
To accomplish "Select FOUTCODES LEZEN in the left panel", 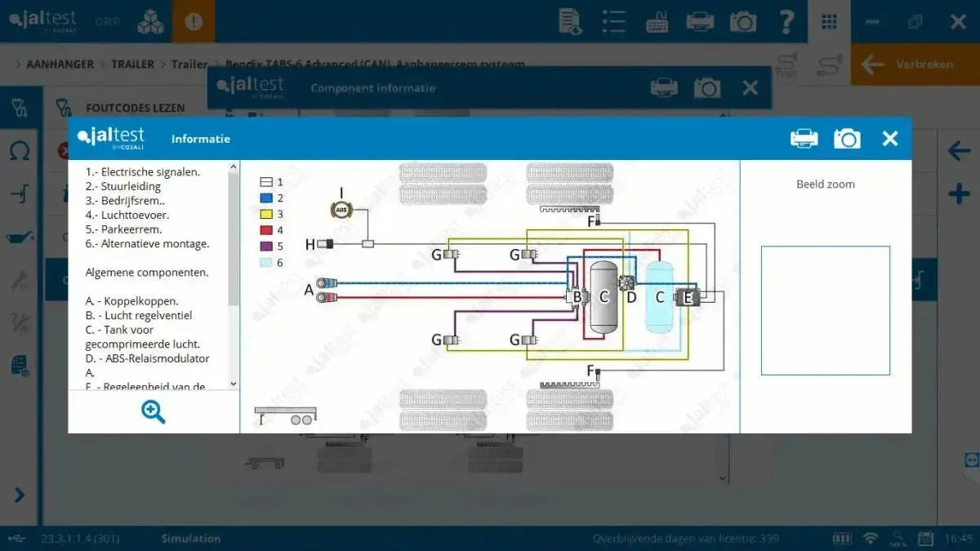I will pos(136,107).
